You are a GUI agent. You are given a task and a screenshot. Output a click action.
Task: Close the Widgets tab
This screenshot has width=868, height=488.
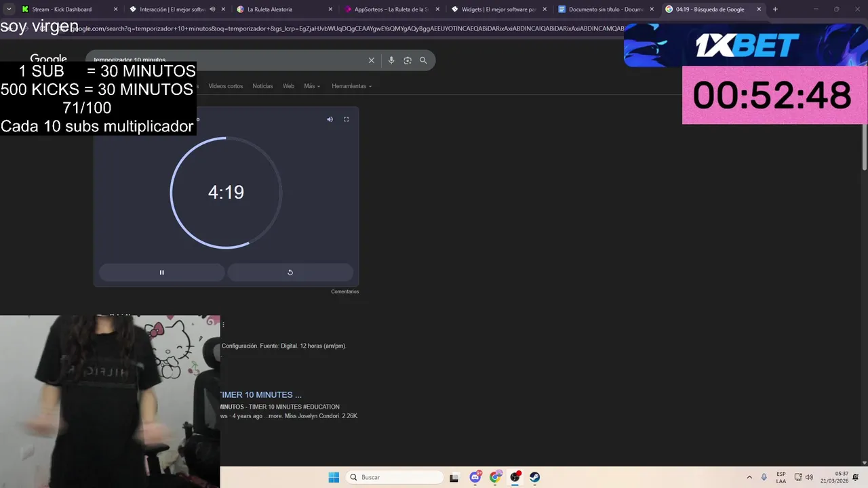545,9
